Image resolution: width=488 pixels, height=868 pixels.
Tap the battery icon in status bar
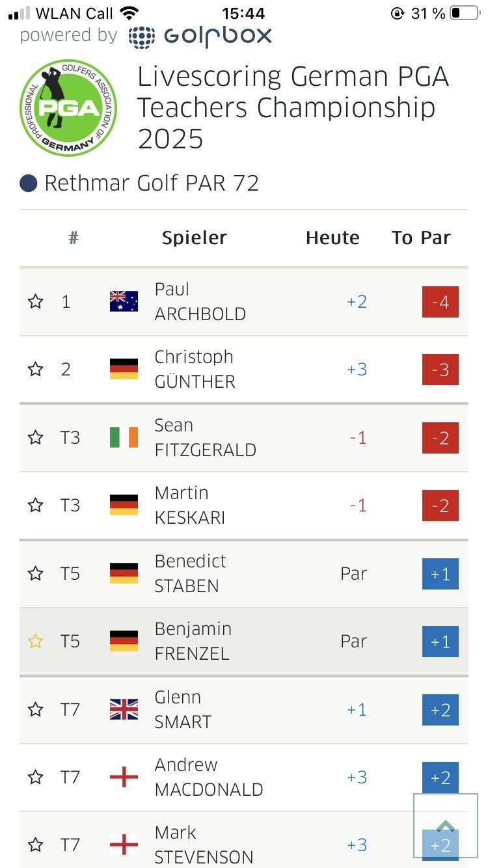[x=465, y=13]
